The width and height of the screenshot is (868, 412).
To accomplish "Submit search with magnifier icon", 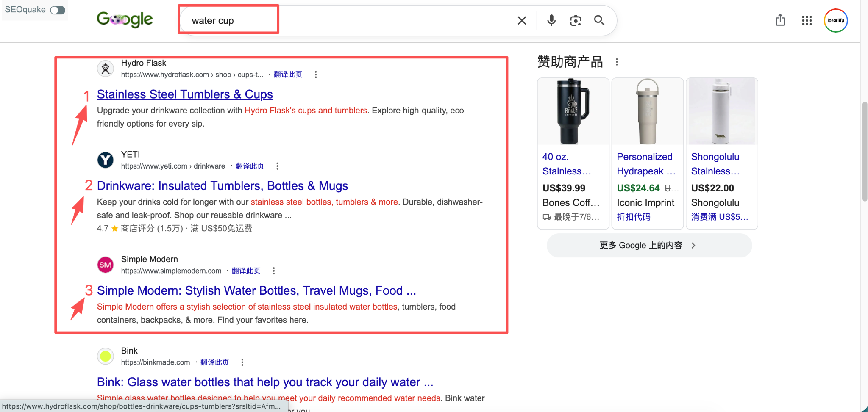I will [599, 20].
